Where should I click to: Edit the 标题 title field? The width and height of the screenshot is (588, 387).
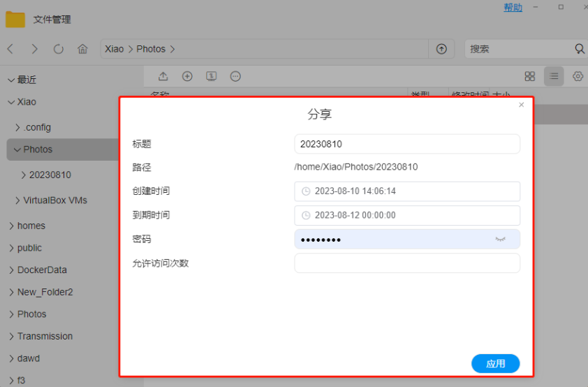click(407, 144)
